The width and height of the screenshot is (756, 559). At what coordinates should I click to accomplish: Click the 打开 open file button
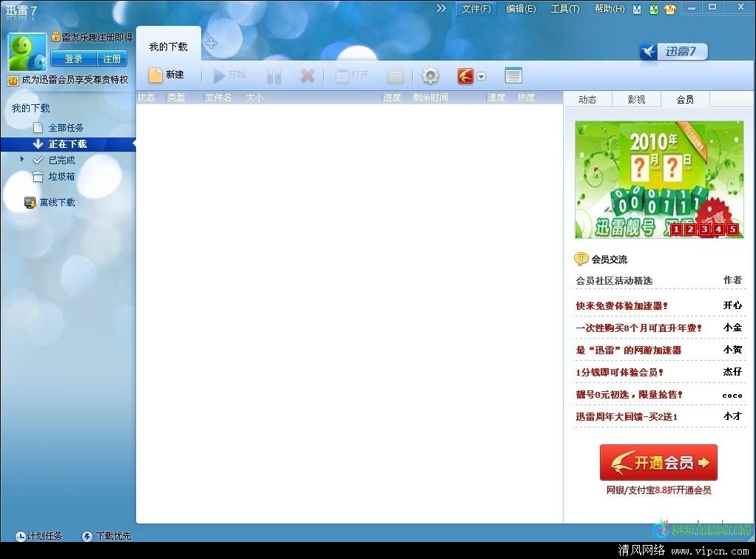(x=352, y=75)
